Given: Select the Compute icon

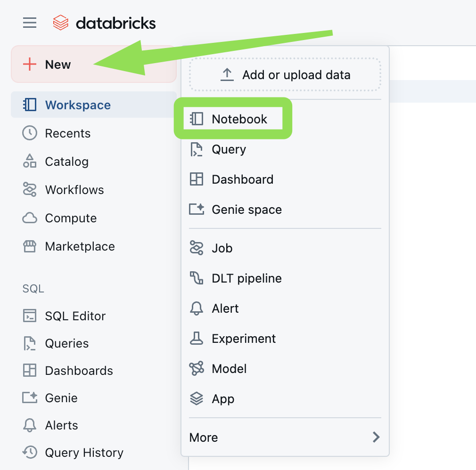Looking at the screenshot, I should (29, 218).
